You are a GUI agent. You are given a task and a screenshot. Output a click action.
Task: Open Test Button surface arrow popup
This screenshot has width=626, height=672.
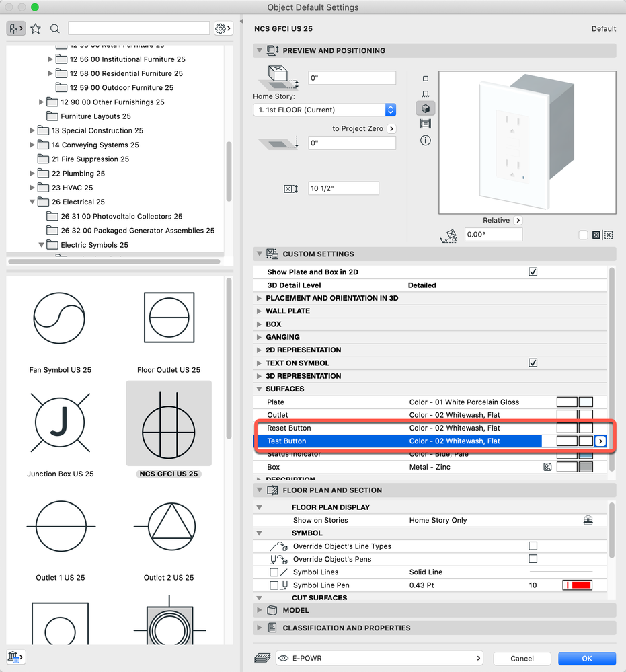(x=600, y=441)
